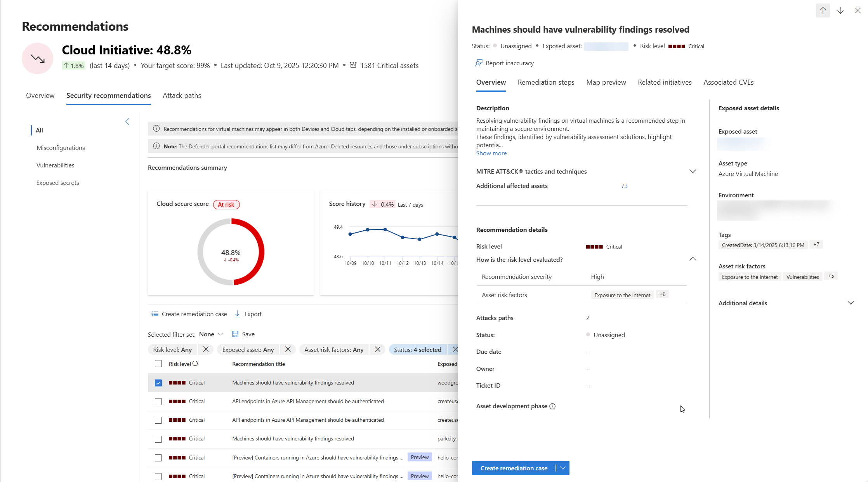Screen dimensions: 868x482
Task: Uncheck the selected Machines vulnerability row checkbox
Action: pos(158,383)
